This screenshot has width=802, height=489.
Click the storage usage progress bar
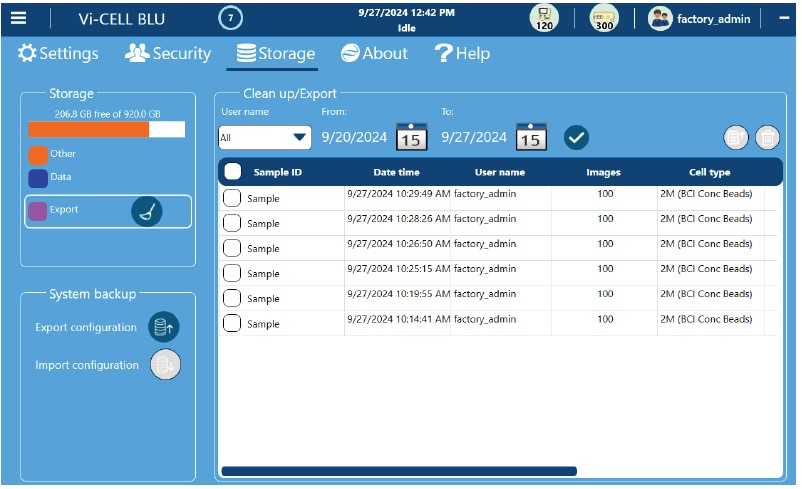pos(106,129)
